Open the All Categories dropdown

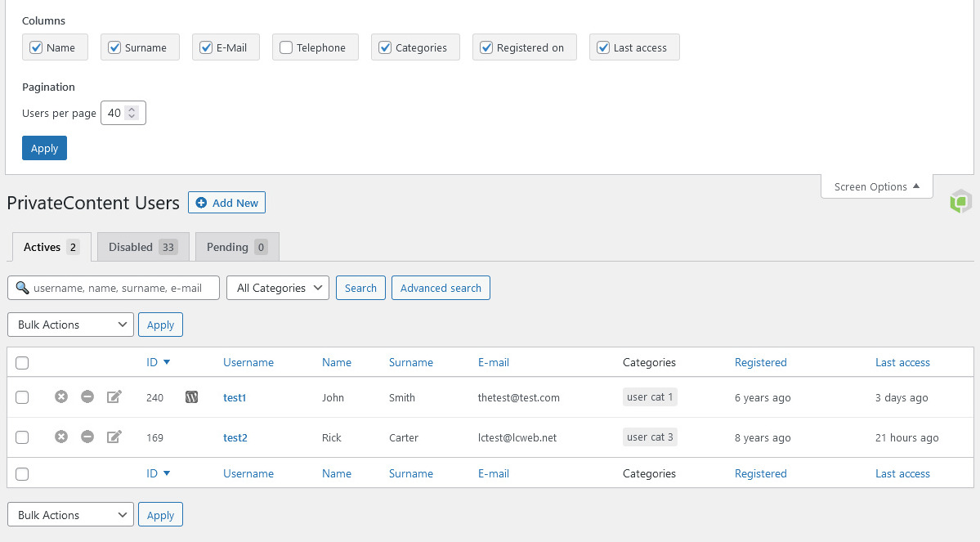278,288
